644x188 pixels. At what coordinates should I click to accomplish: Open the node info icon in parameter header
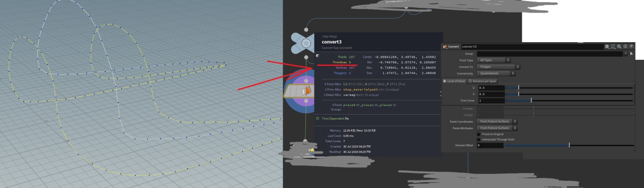625,46
